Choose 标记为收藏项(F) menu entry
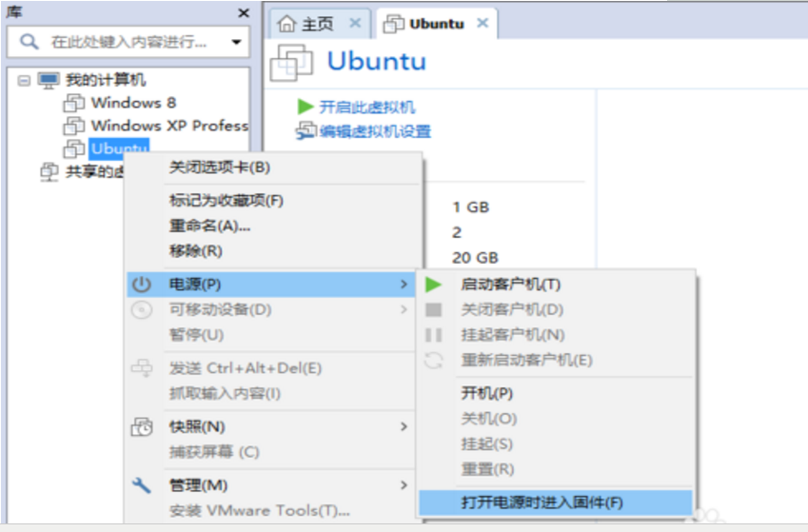The image size is (808, 532). (227, 200)
